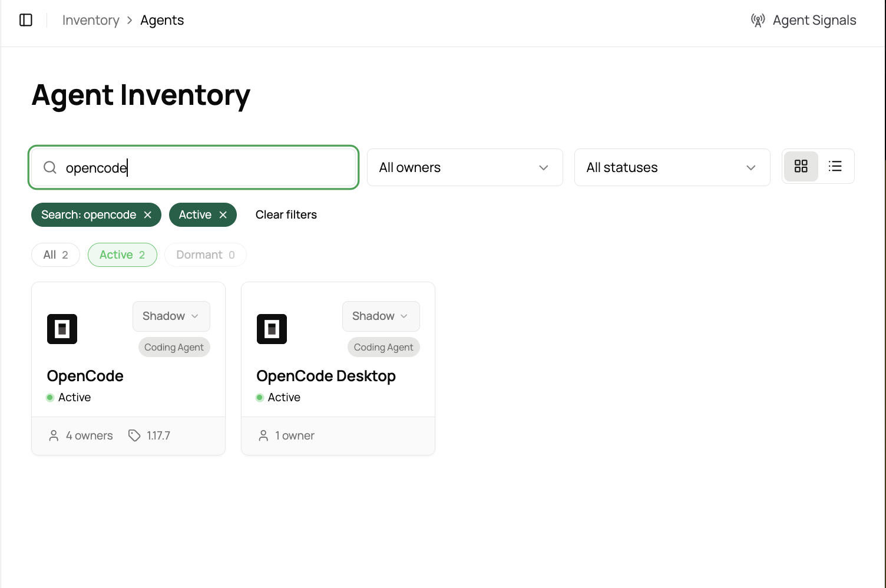Remove the Search: opencode filter chip
The width and height of the screenshot is (886, 588).
148,215
